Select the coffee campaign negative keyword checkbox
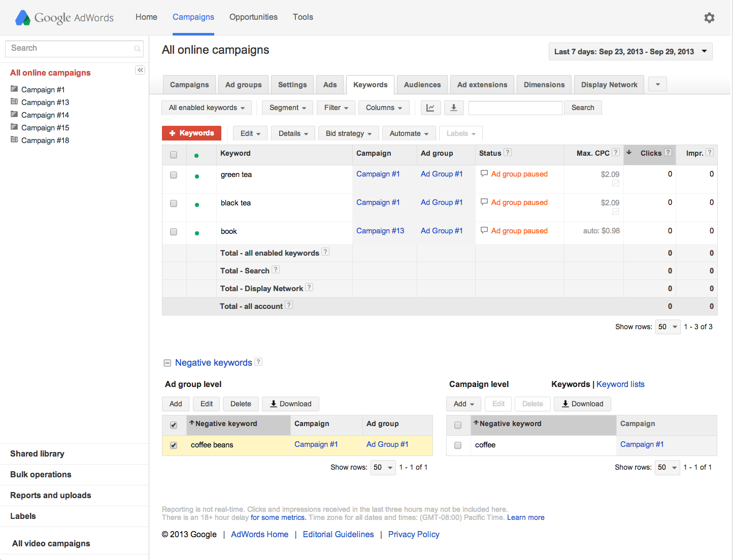This screenshot has width=733, height=560. [x=458, y=445]
